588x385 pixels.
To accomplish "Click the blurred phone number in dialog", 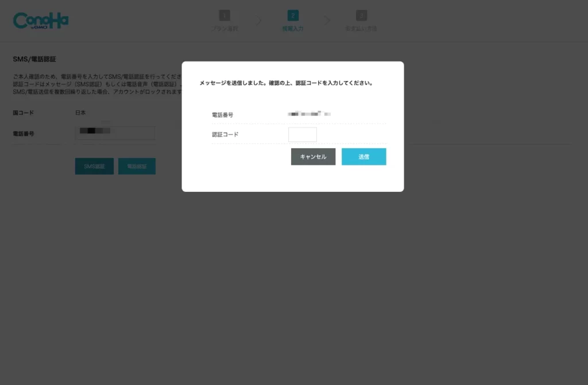I will click(310, 114).
